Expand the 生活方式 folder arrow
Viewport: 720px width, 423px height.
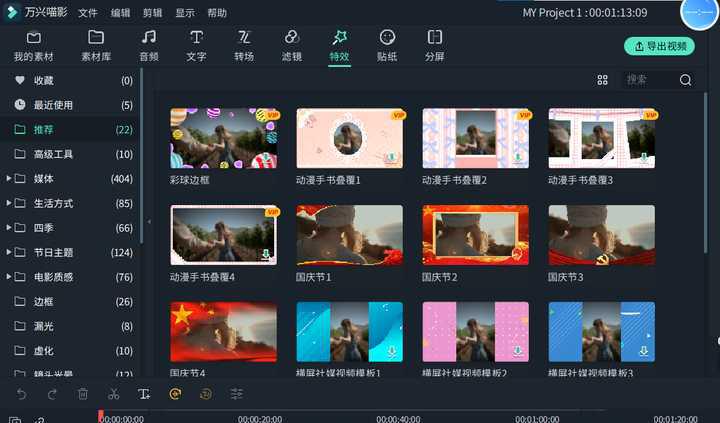[8, 203]
